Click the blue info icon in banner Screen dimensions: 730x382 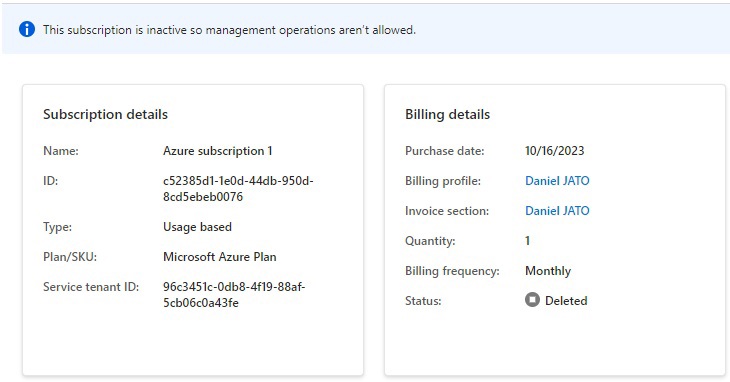coord(27,29)
